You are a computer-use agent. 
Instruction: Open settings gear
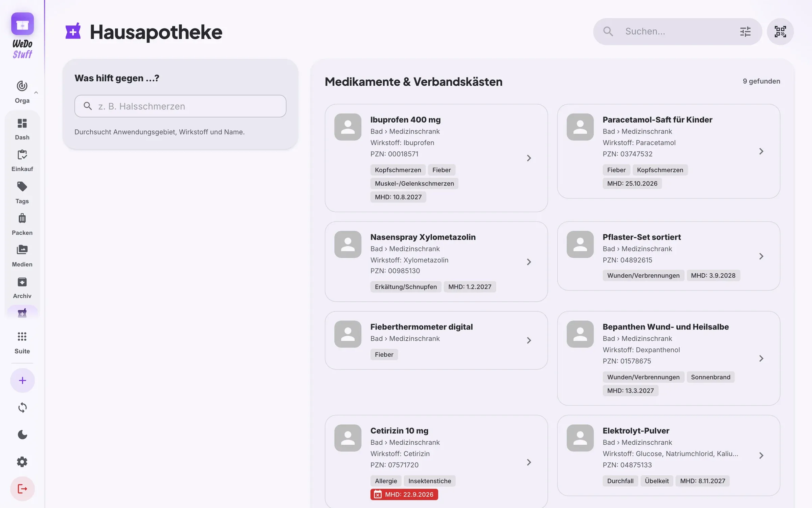click(x=22, y=462)
